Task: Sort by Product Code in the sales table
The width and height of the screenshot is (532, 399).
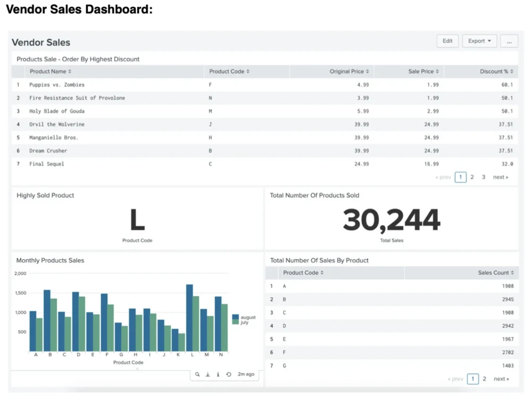Action: 303,272
